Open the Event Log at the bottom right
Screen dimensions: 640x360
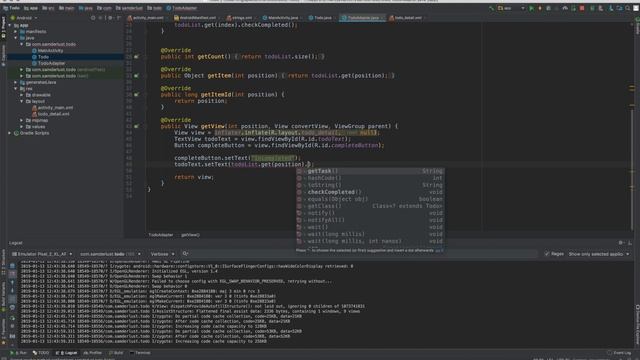tap(619, 353)
